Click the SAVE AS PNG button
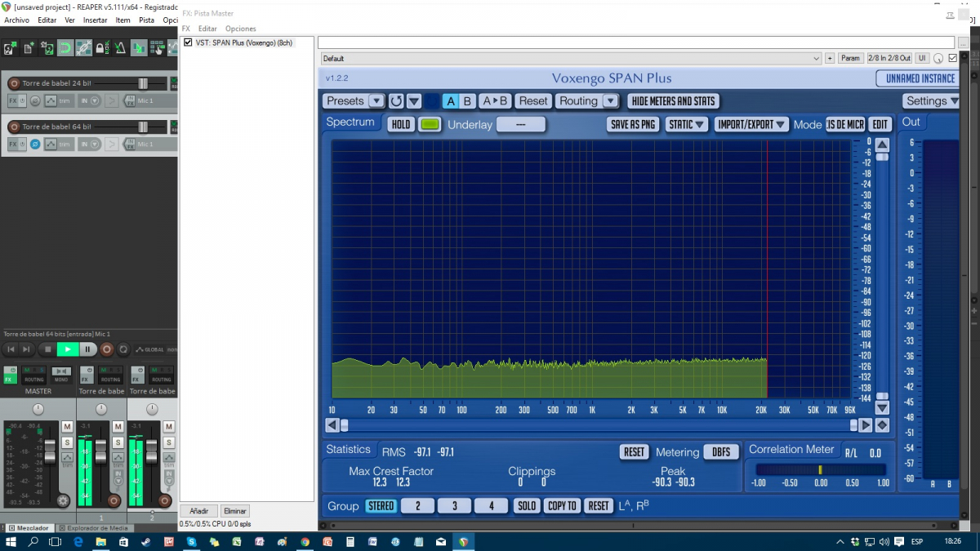Screen dimensions: 980x551 click(634, 124)
